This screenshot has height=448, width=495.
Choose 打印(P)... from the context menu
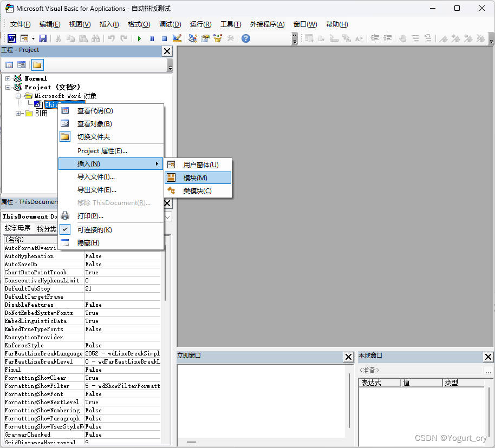click(111, 216)
